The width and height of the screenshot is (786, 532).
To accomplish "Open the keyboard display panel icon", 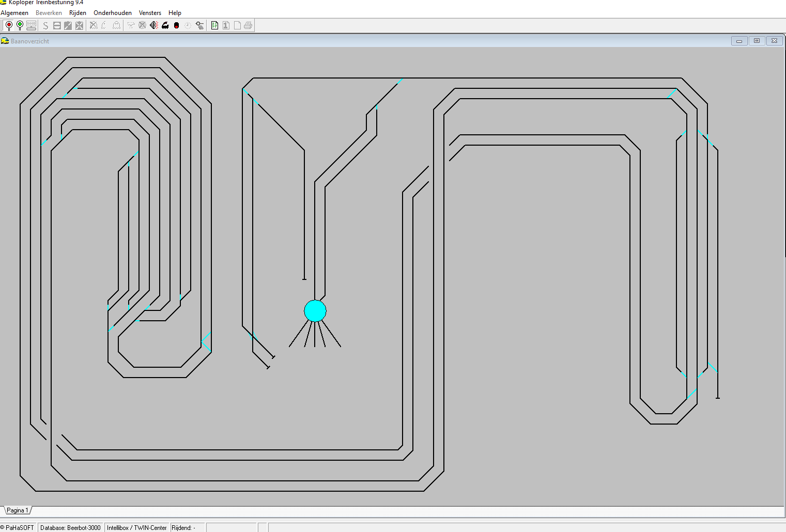I will point(31,25).
